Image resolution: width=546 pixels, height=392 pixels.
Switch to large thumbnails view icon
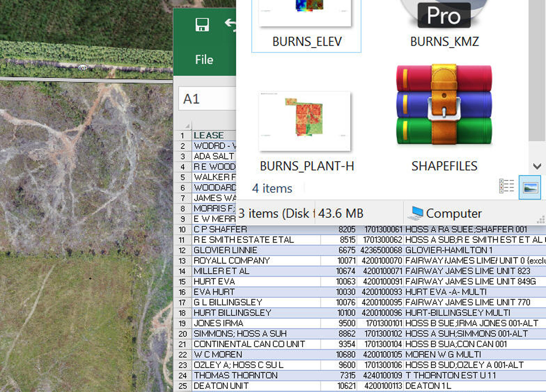pos(530,187)
